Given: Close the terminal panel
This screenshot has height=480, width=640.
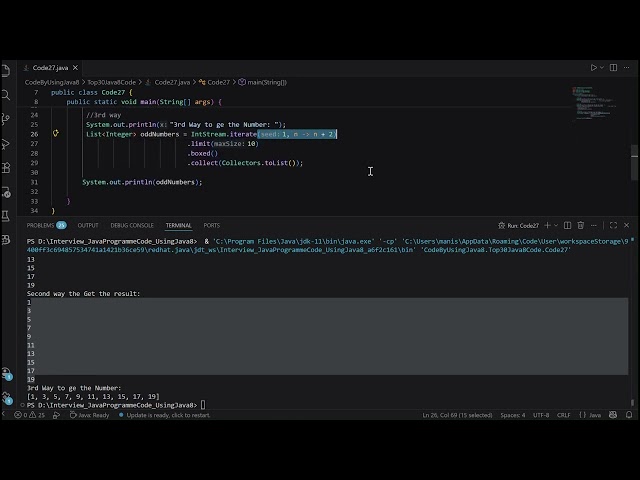Looking at the screenshot, I should pyautogui.click(x=627, y=225).
